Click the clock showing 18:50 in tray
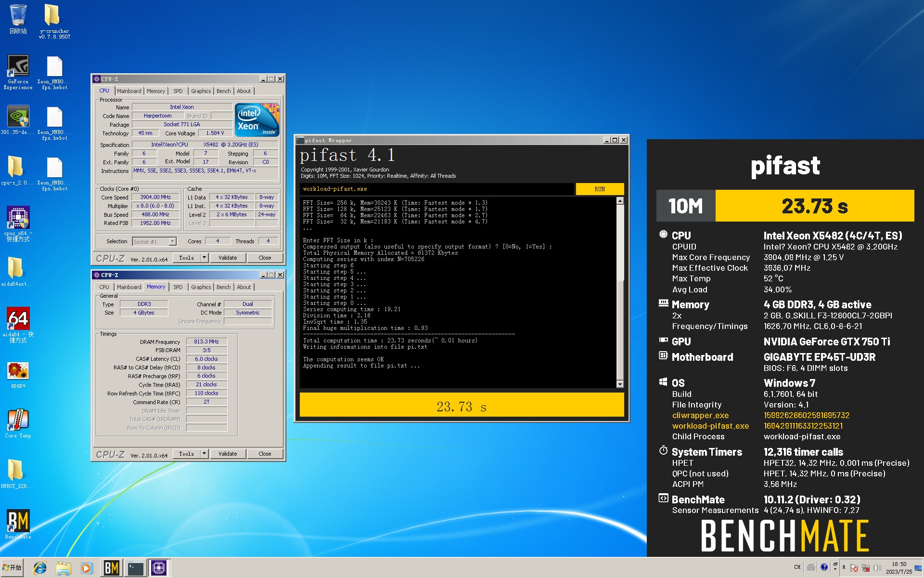The width and height of the screenshot is (924, 578). 899,568
